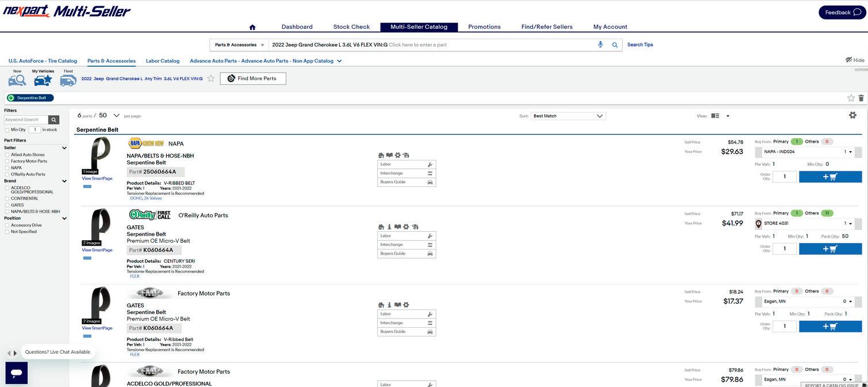Check the Accessory Drive position filter
868x387 pixels.
(x=7, y=225)
